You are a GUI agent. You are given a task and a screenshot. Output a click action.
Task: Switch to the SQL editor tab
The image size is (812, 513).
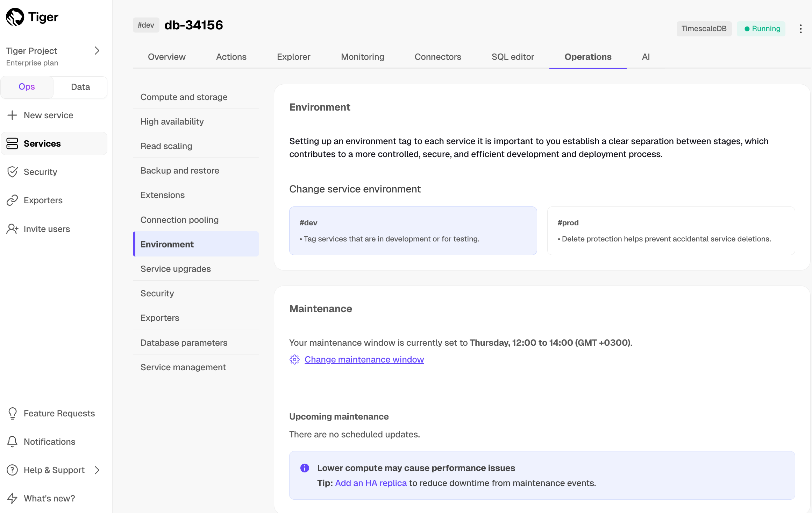(512, 57)
